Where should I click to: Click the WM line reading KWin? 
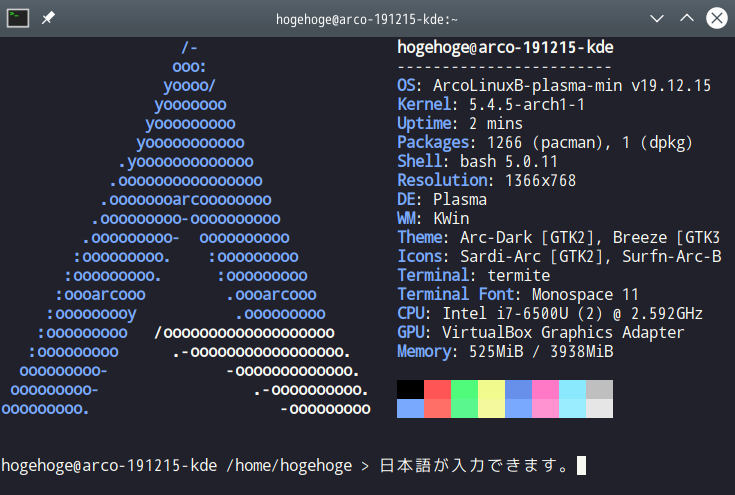[x=433, y=218]
